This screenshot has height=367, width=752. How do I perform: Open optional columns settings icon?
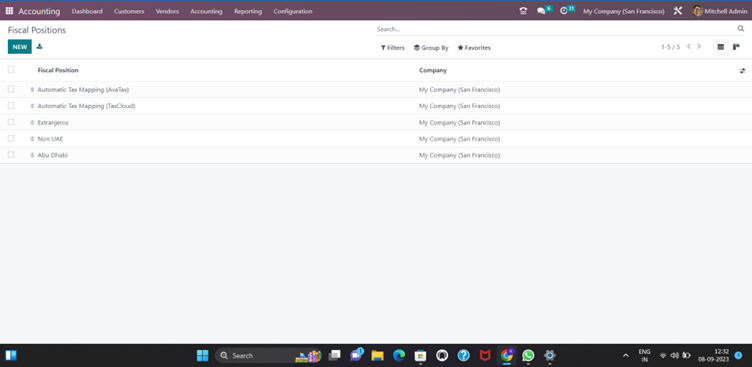742,71
